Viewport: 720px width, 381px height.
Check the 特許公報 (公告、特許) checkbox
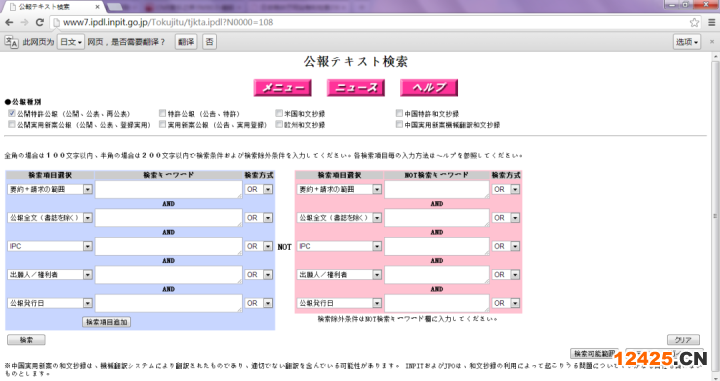tap(162, 113)
